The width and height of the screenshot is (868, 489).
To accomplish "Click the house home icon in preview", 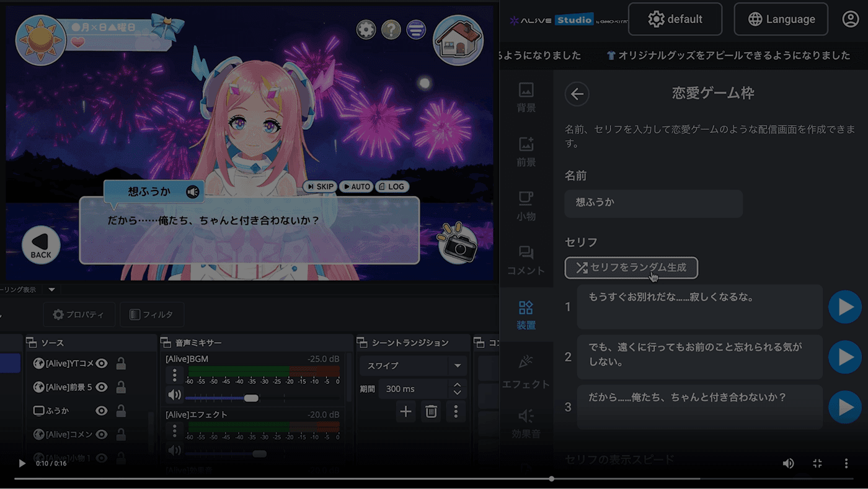I will pos(458,40).
